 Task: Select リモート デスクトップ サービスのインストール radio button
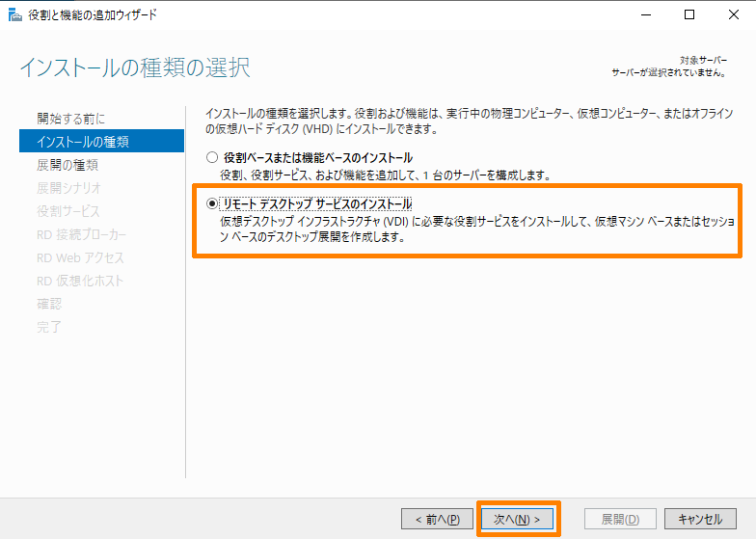point(212,204)
